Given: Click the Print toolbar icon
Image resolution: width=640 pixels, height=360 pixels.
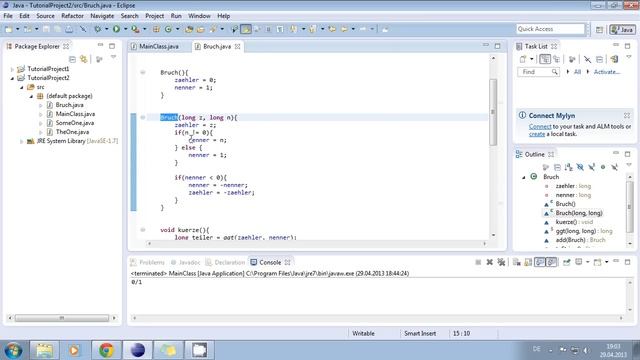Looking at the screenshot, I should click(x=69, y=29).
